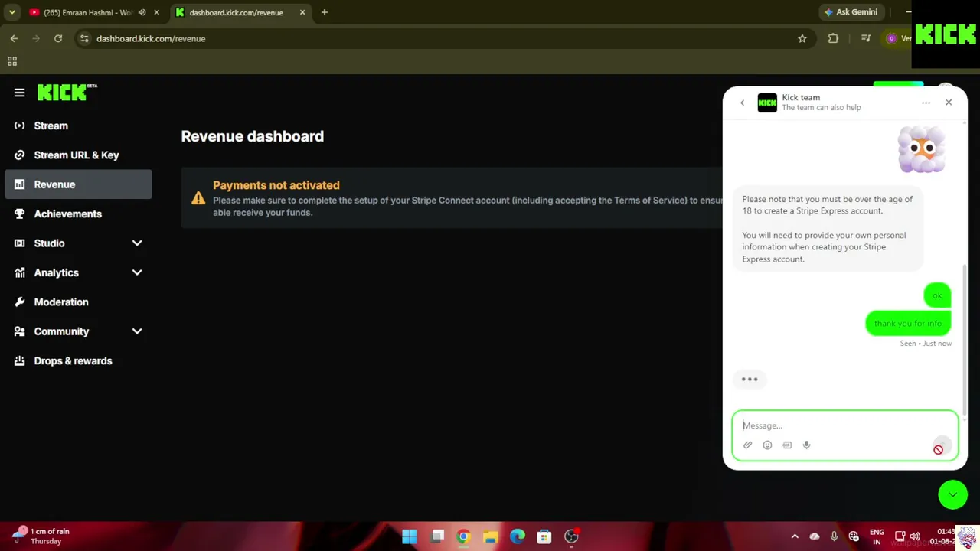Focus the Message input field

[x=845, y=425]
